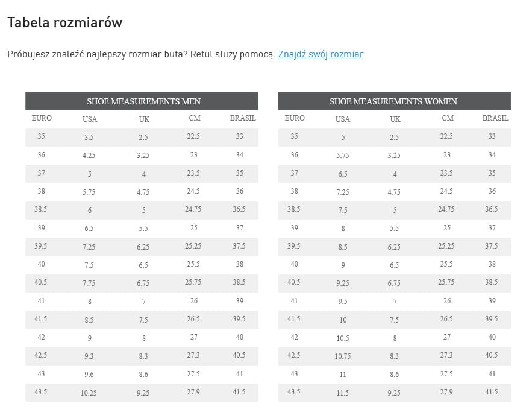Screen dimensions: 532x418
Task: Click the 'Znajdź swój rozmiar' link
Action: [321, 54]
